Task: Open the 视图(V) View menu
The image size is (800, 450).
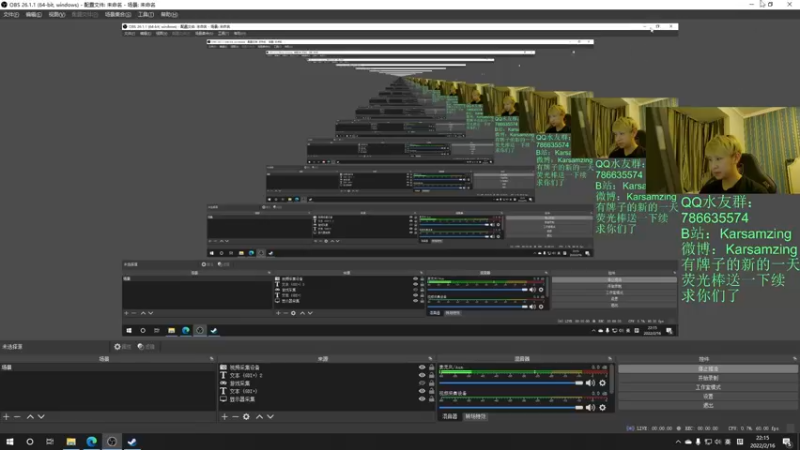Action: coord(56,15)
